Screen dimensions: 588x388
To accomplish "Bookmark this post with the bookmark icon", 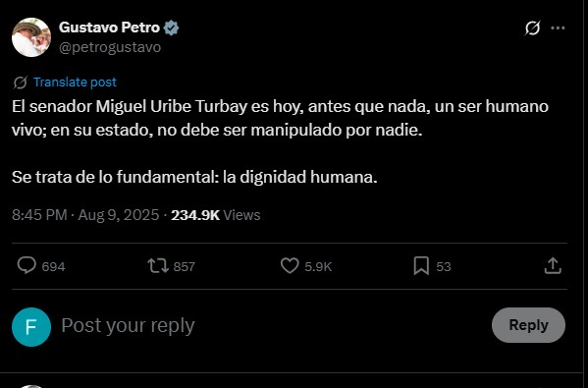I will pyautogui.click(x=421, y=265).
